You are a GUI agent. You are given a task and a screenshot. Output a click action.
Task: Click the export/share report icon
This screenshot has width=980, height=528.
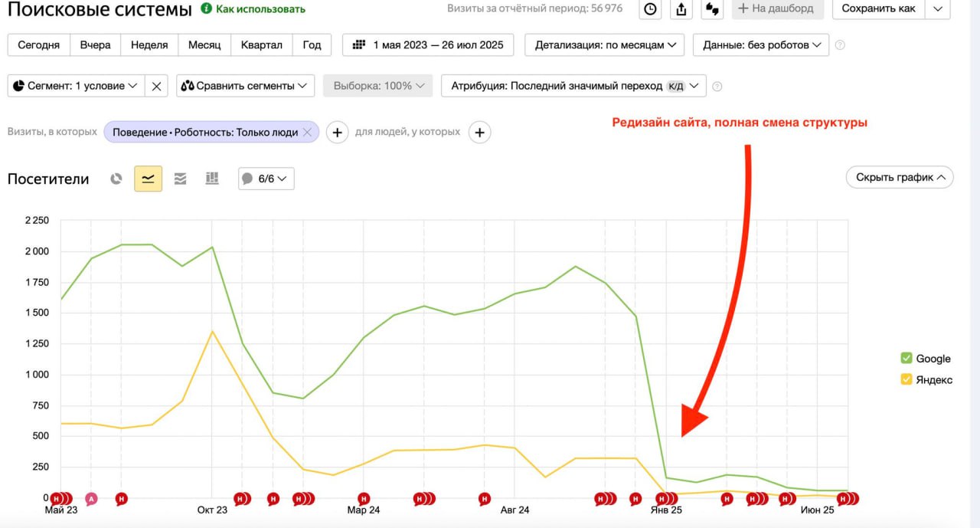point(681,9)
